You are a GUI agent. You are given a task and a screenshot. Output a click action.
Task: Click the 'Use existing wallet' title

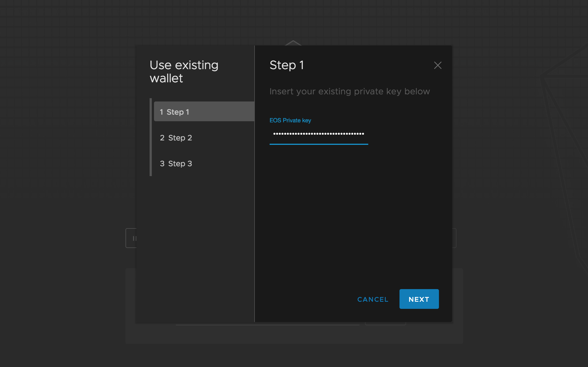184,72
